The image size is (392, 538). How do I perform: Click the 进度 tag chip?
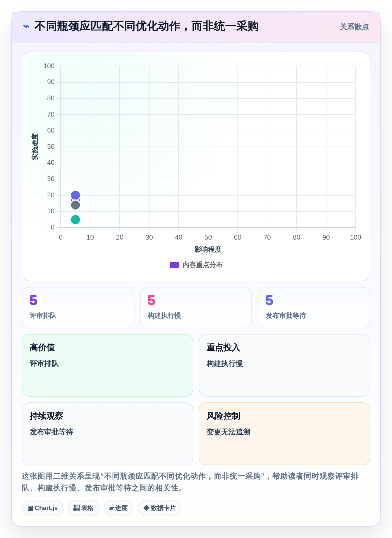point(118,508)
